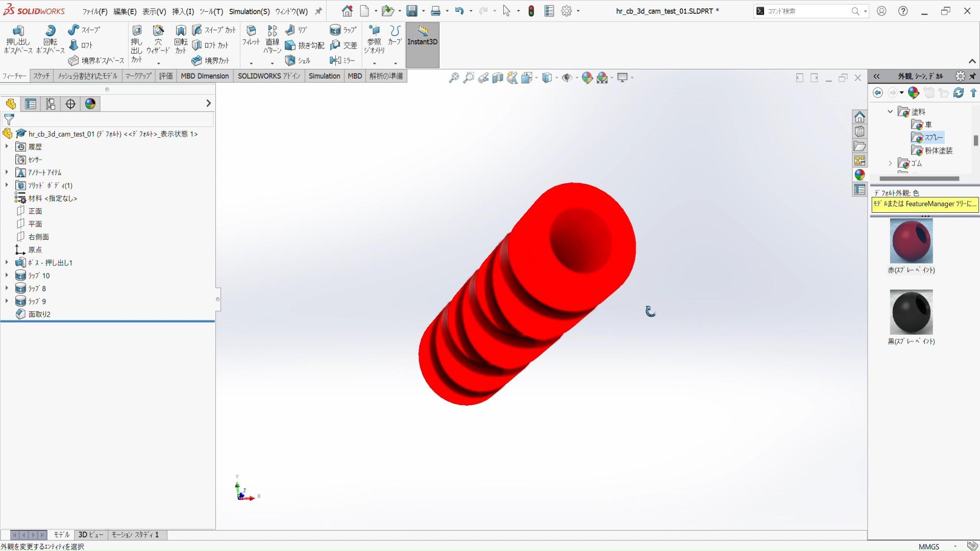Select the Rib (リブ) tool
980x551 pixels.
click(x=296, y=30)
